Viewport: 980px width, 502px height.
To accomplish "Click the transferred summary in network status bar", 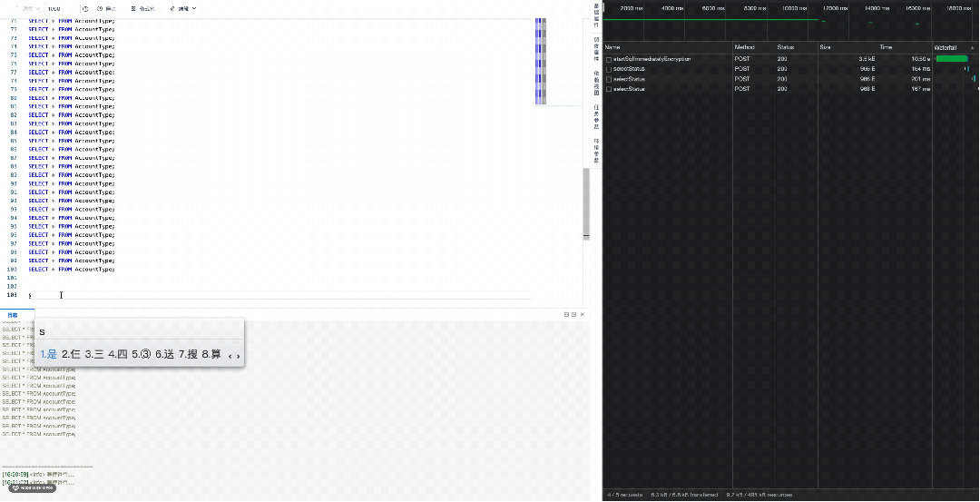I will tap(686, 495).
